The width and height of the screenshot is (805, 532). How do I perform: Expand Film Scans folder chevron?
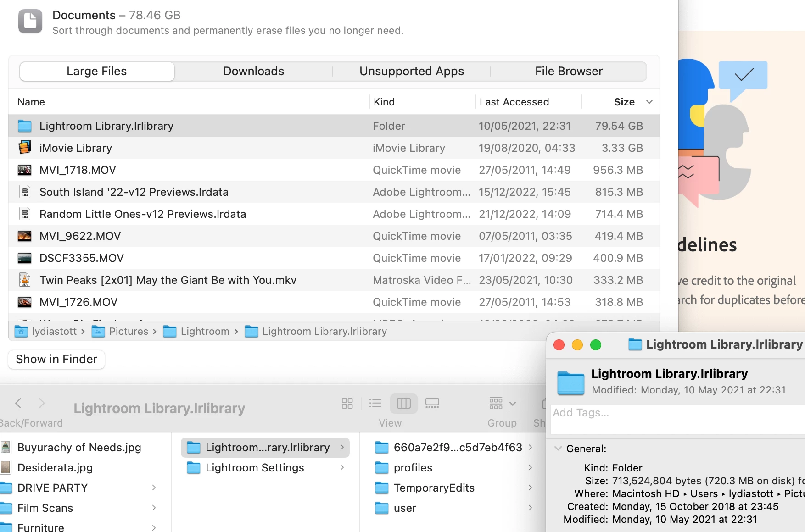(154, 508)
